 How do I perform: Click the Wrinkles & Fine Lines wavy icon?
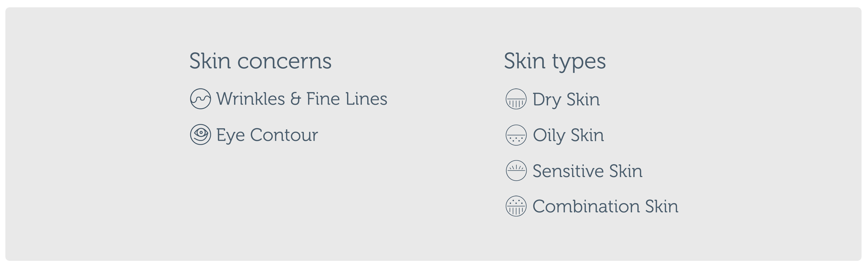201,99
